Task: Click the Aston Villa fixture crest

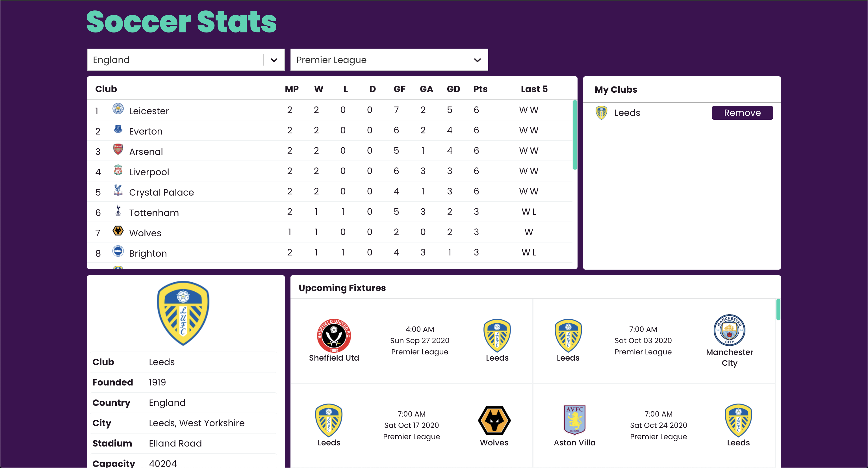Action: tap(574, 420)
